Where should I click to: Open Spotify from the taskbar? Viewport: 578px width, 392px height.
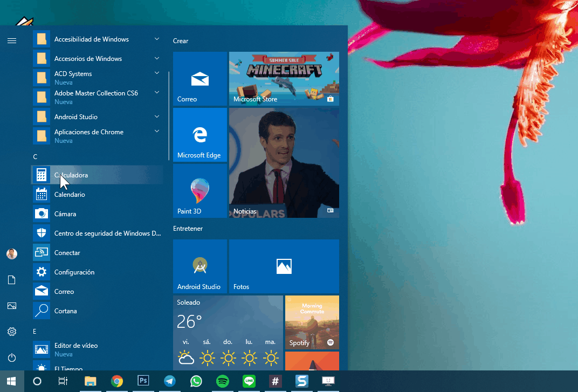[223, 381]
